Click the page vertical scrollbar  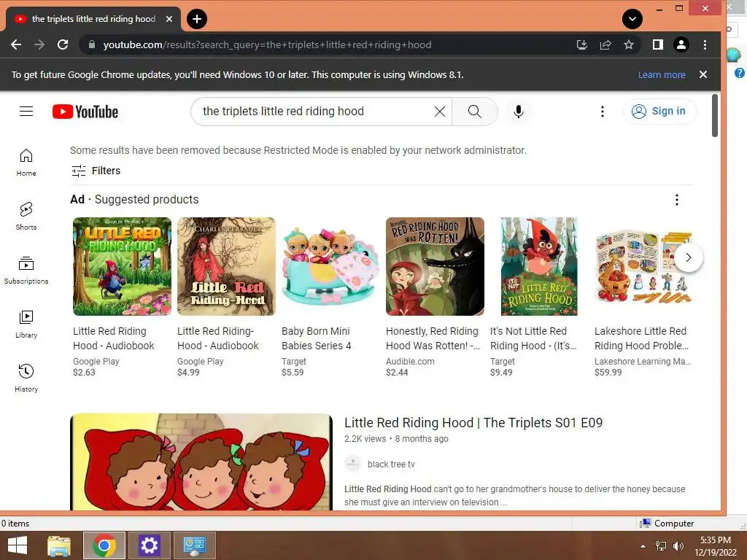pos(715,116)
